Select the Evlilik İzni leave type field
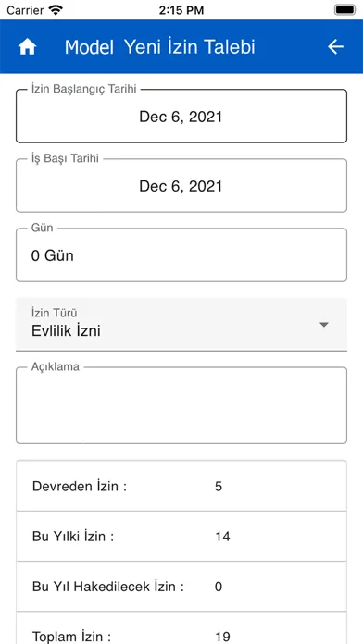The width and height of the screenshot is (363, 644). (181, 325)
